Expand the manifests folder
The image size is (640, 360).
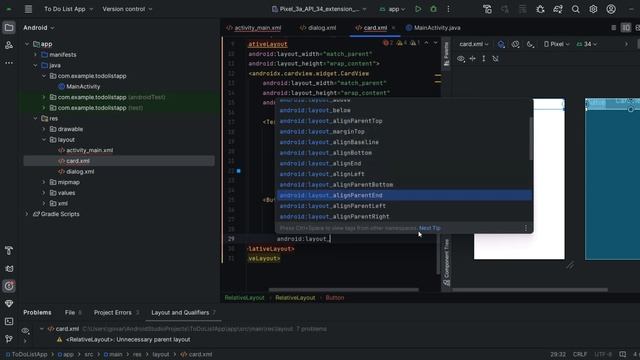point(36,55)
